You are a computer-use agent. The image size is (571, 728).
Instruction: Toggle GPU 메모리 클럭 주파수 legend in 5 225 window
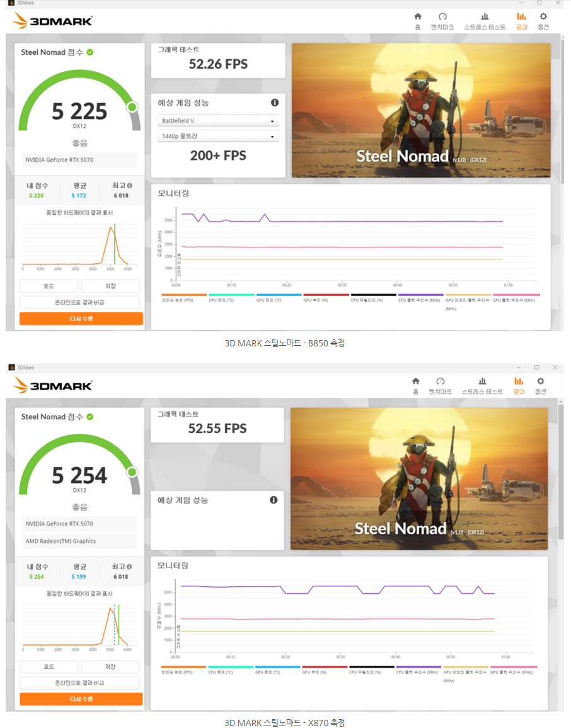pos(468,302)
